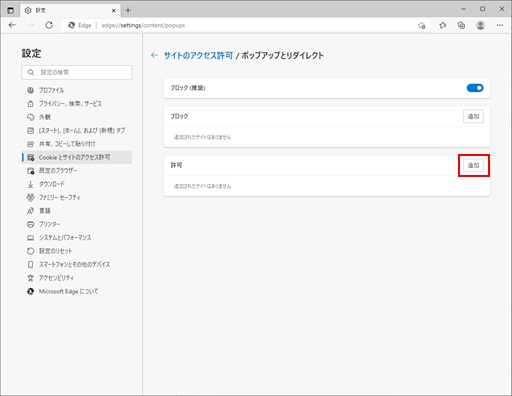Click 追加 button in the ブロック section

coord(473,116)
